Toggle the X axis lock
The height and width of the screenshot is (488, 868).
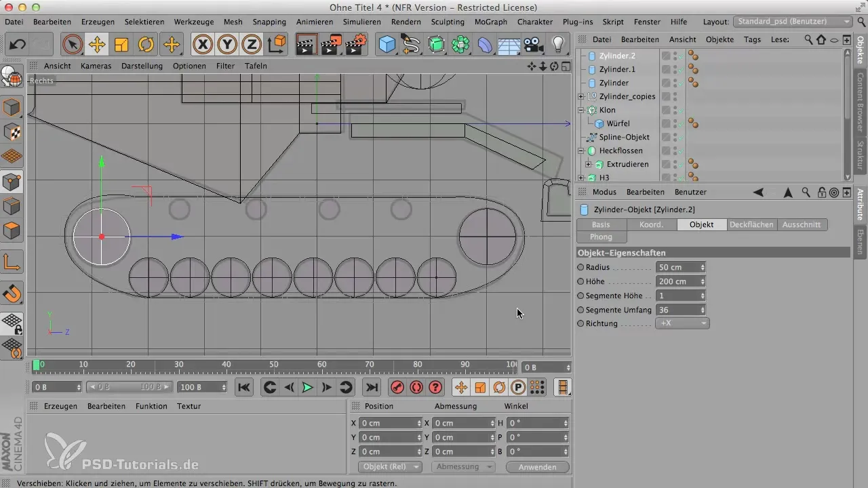pos(202,45)
